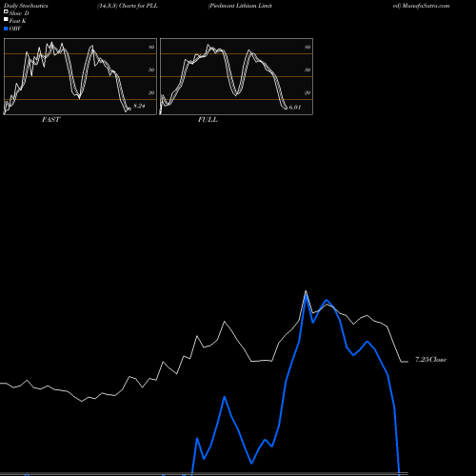Viewport: 476px width, 476px height.
Task: Click the blue OBV line's second peak
Action: click(x=225, y=397)
